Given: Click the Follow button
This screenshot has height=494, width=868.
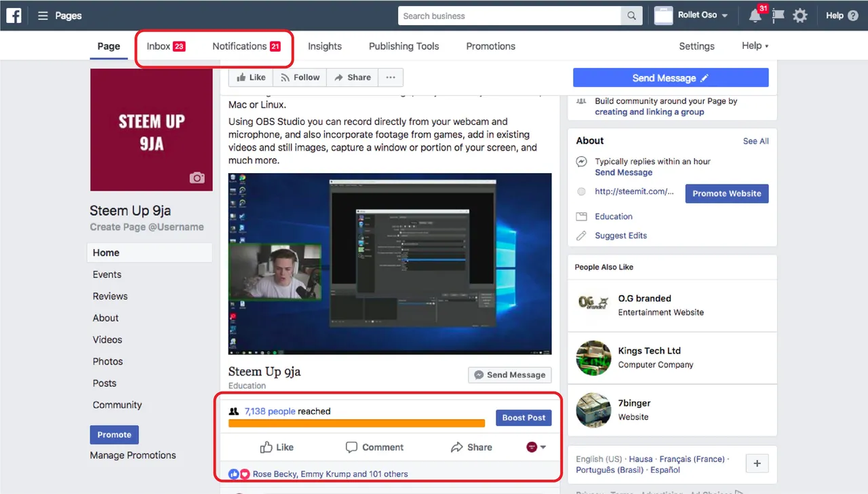Looking at the screenshot, I should 300,77.
